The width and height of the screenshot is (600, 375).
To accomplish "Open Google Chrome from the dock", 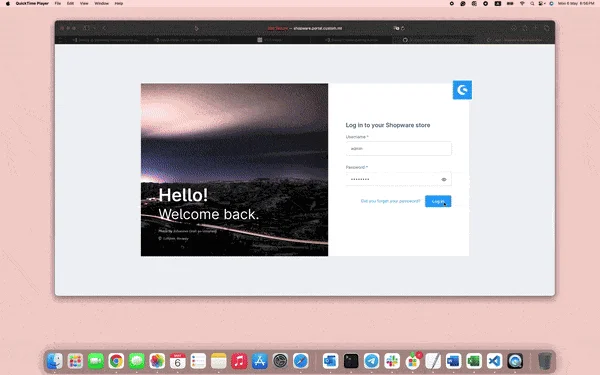I will (116, 361).
